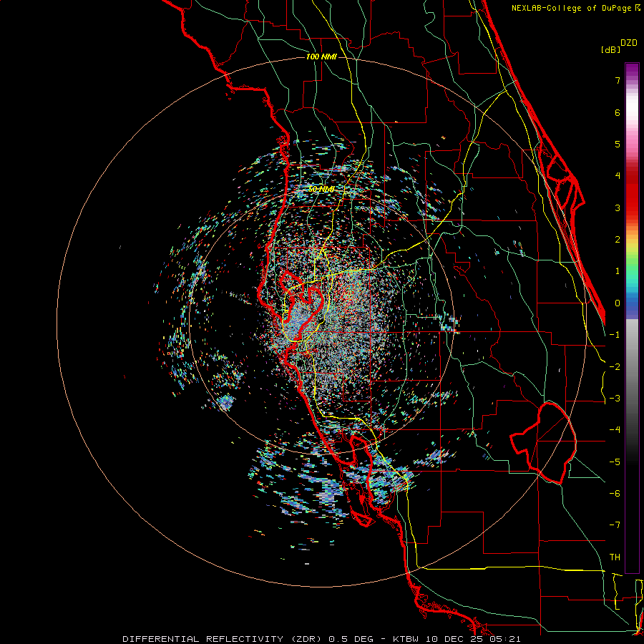644x644 pixels.
Task: Click the -1 dB tick label on scale
Action: pos(615,335)
